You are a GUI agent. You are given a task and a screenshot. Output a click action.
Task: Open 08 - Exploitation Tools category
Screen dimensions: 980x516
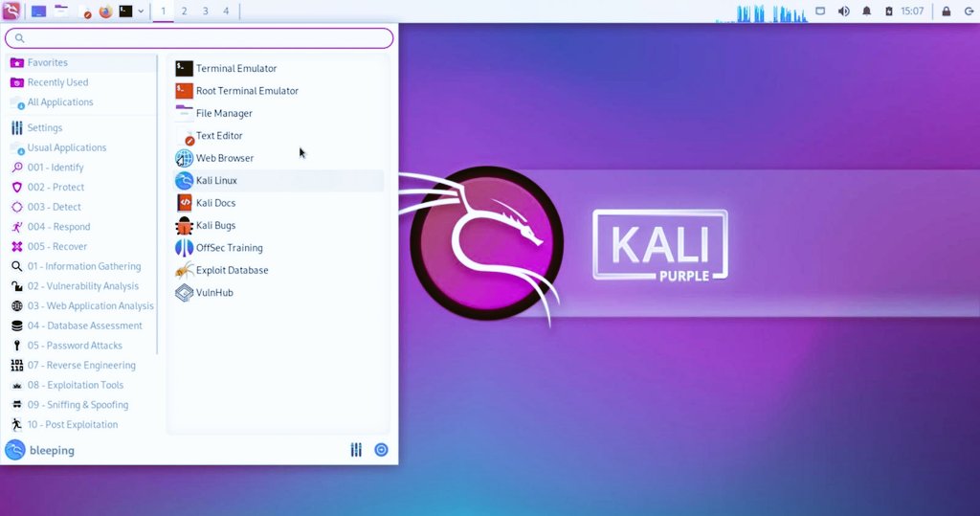point(81,385)
